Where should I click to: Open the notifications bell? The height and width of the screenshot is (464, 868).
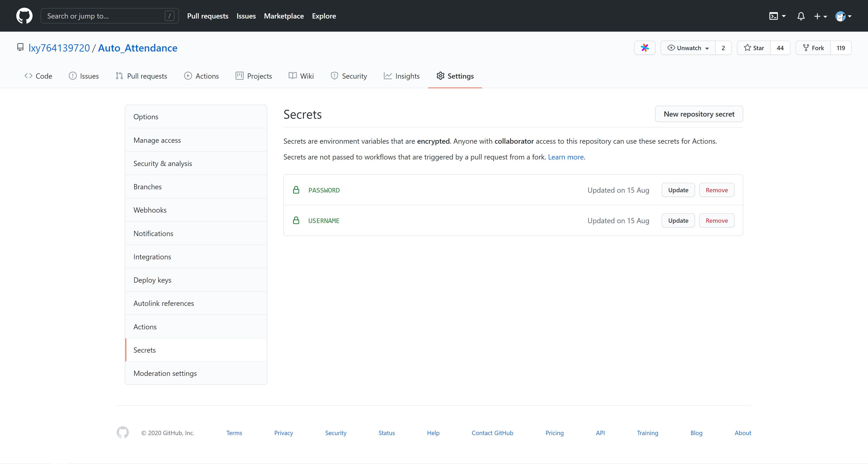click(801, 16)
